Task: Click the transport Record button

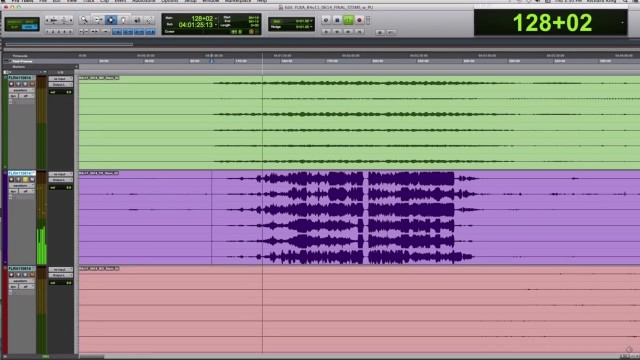Action: tap(359, 20)
